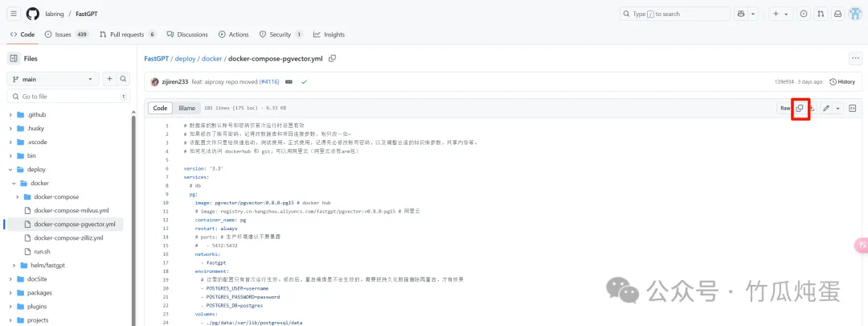Select the Blame view toggle
Viewport: 868px width, 326px height.
coord(186,108)
